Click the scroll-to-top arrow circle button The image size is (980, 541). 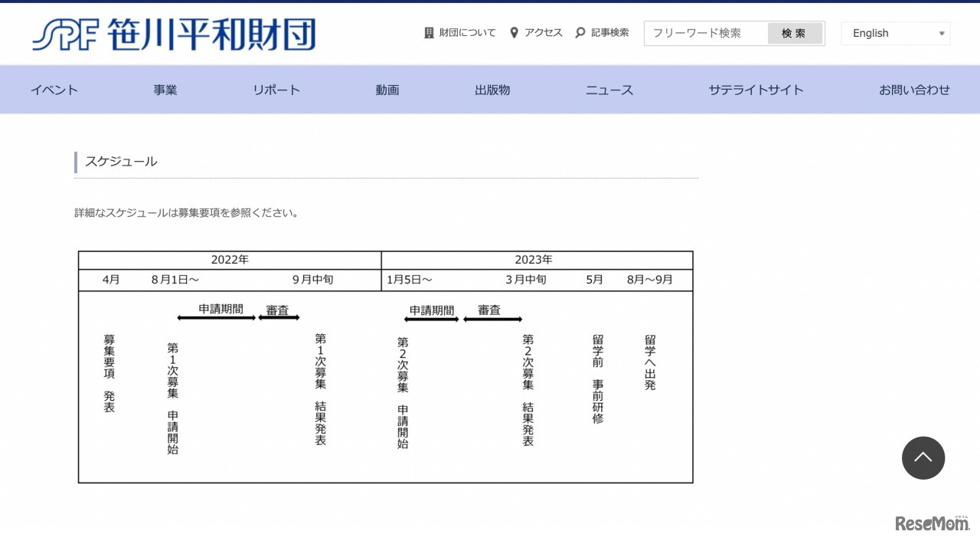point(923,457)
